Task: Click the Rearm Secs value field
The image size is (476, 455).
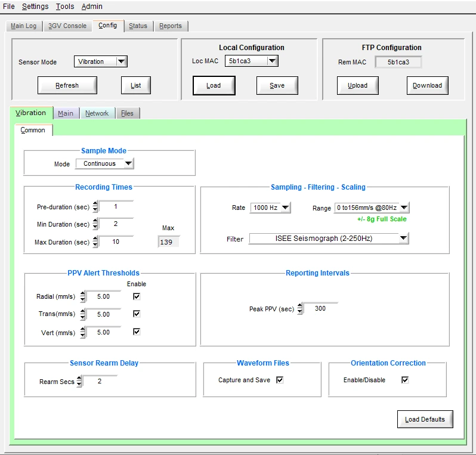Action: tap(100, 381)
